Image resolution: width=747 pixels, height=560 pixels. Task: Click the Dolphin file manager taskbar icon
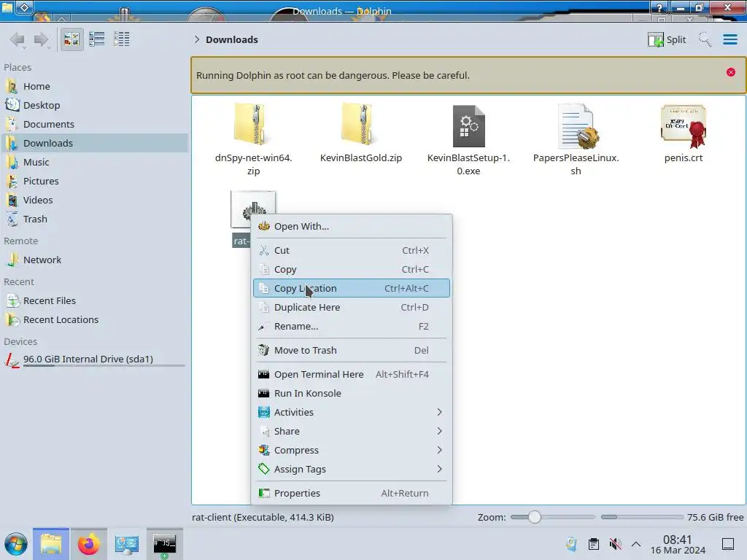pos(51,544)
